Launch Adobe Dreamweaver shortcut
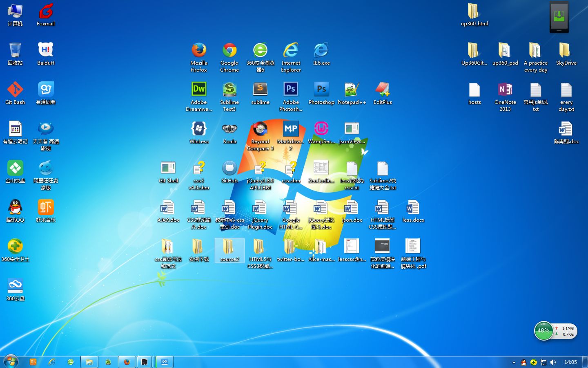 [199, 96]
